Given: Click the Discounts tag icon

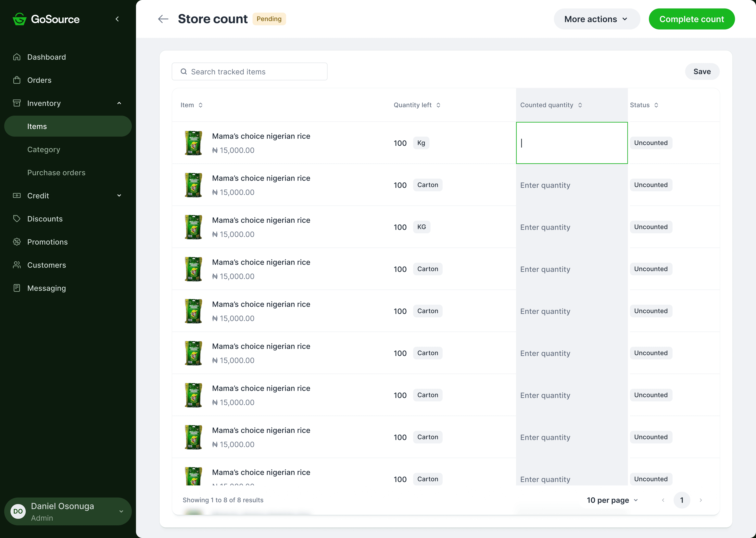Looking at the screenshot, I should coord(17,219).
